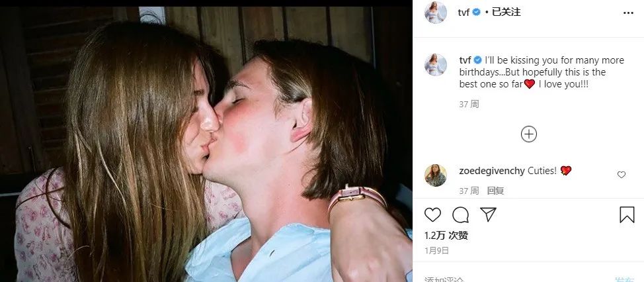Viewport: 644px width, 282px height.
Task: Click the add comment input field
Action: coord(513,279)
